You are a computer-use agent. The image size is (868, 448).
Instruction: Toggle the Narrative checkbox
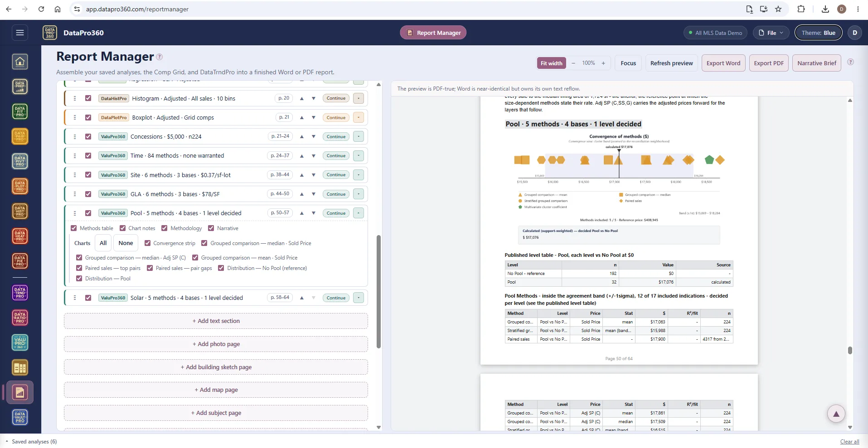[211, 228]
